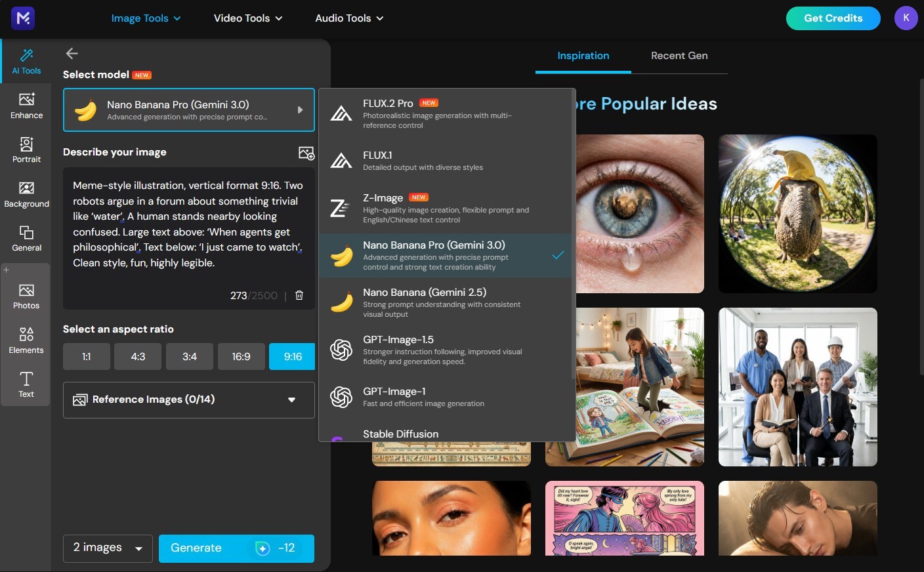
Task: Click the Generate button
Action: (236, 548)
